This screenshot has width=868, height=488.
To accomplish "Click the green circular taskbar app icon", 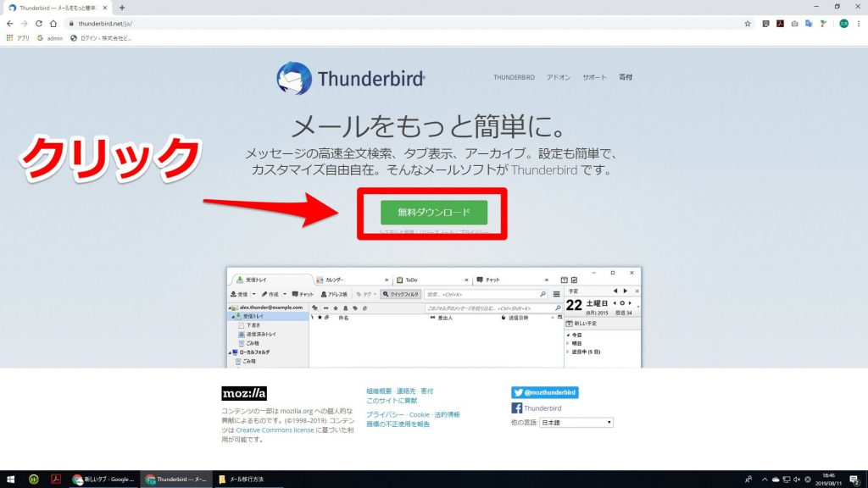I will point(33,480).
